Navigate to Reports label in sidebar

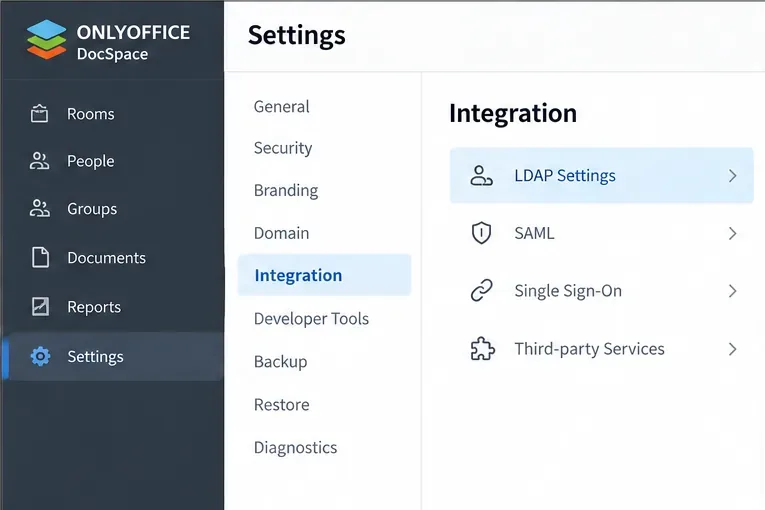coord(94,307)
